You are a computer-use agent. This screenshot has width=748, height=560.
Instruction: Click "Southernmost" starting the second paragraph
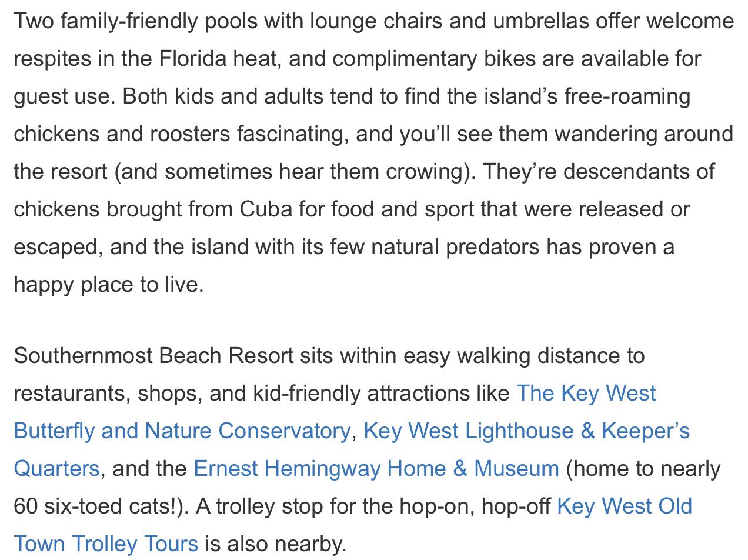tap(83, 356)
